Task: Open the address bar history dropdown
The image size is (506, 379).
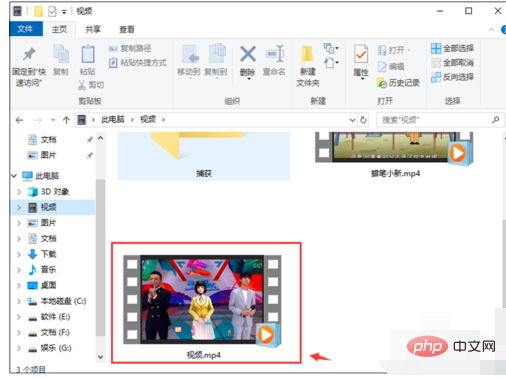Action: pos(352,120)
